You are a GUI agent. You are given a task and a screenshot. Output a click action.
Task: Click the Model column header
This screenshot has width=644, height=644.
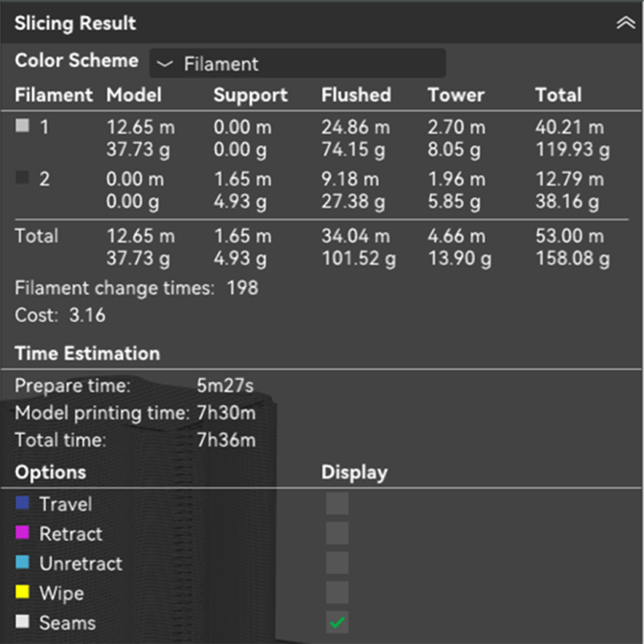tap(134, 95)
